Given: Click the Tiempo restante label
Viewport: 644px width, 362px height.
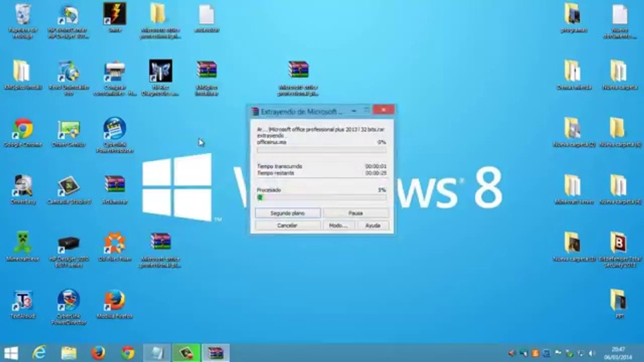Looking at the screenshot, I should tap(276, 173).
